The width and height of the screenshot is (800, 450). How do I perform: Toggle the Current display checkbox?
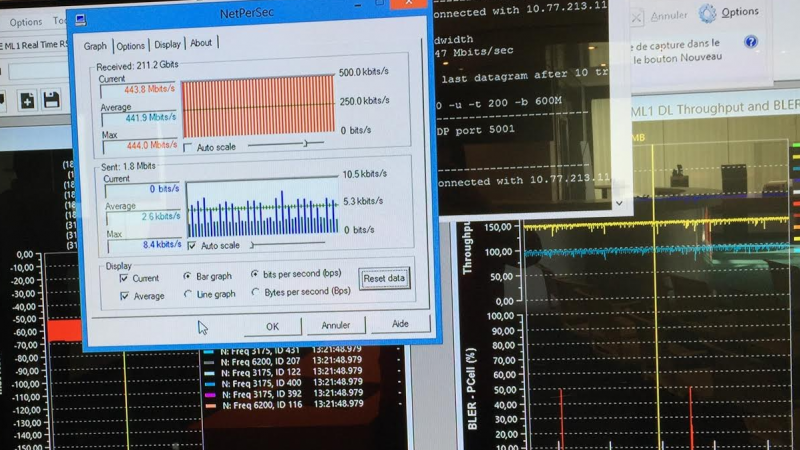click(x=124, y=276)
